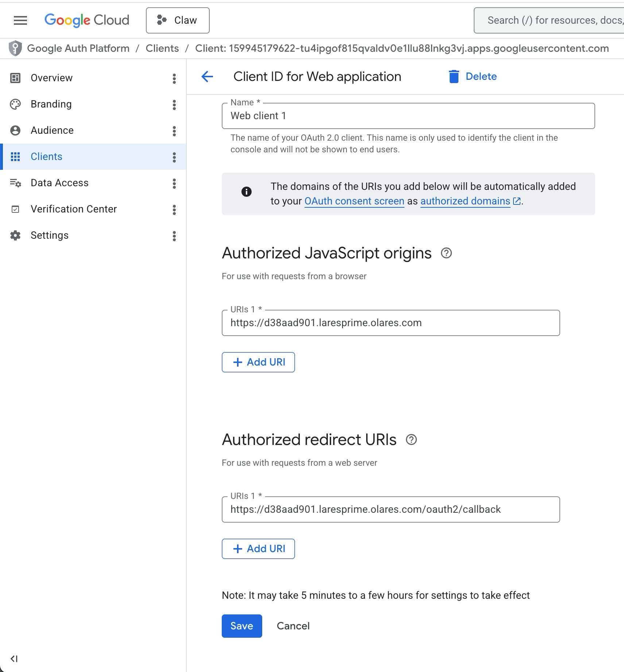The width and height of the screenshot is (624, 672).
Task: Click the Delete trash can icon
Action: (454, 77)
